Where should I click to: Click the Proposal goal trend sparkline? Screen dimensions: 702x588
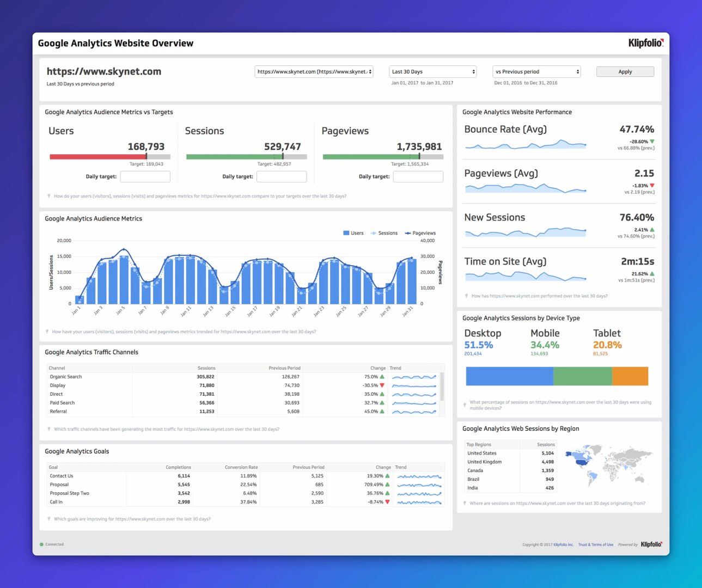pyautogui.click(x=419, y=485)
